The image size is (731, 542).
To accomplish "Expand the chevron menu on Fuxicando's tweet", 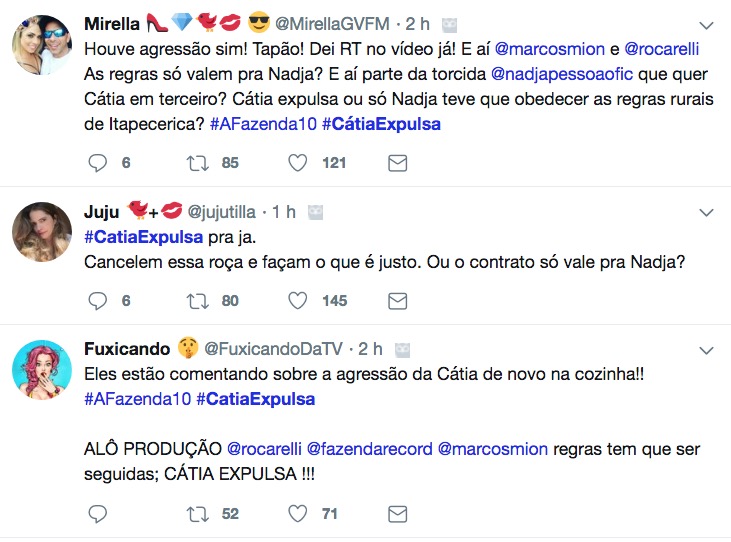I will click(706, 349).
